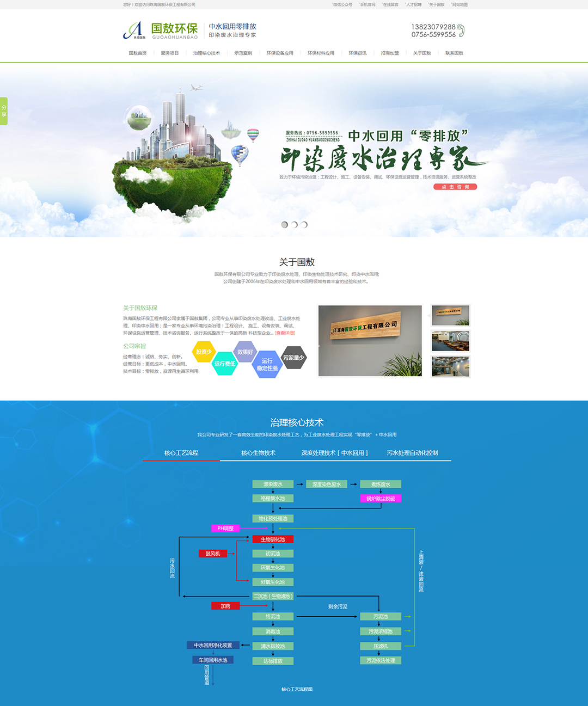
Task: Click the 格栅集水池 flowchart box
Action: point(273,499)
